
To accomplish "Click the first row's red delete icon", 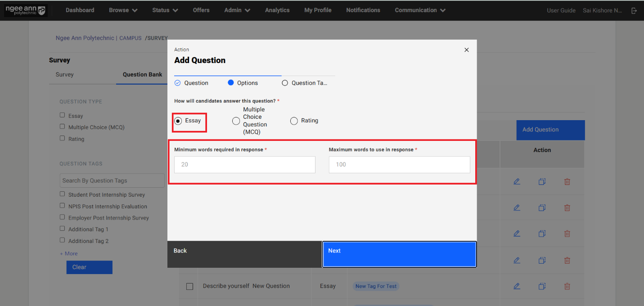I will pos(567,182).
